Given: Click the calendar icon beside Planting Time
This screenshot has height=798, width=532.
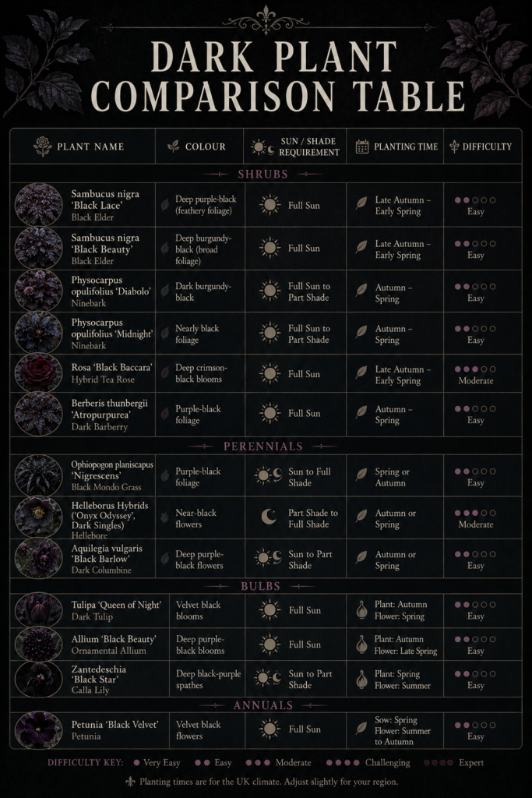Looking at the screenshot, I should point(362,147).
